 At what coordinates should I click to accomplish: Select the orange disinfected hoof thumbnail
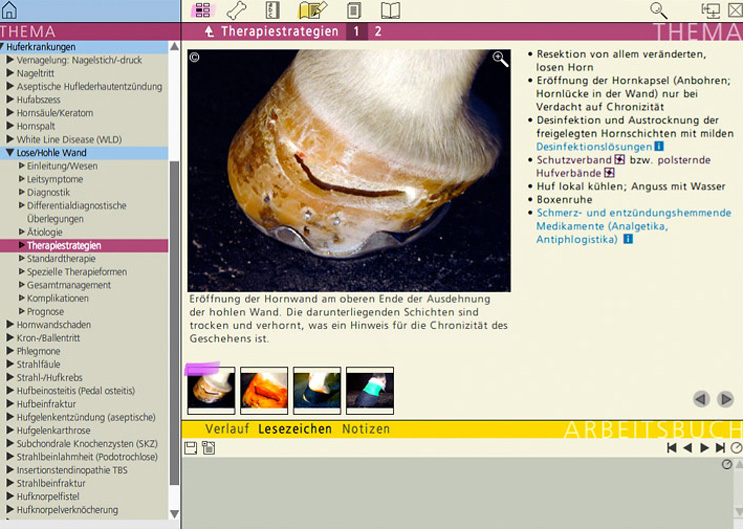[x=264, y=391]
